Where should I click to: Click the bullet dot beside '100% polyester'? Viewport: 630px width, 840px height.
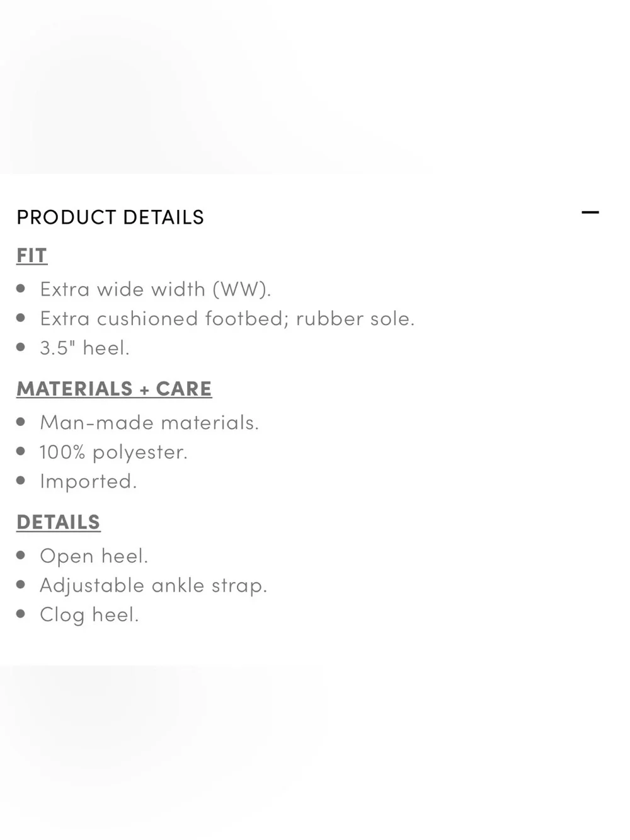[x=21, y=451]
